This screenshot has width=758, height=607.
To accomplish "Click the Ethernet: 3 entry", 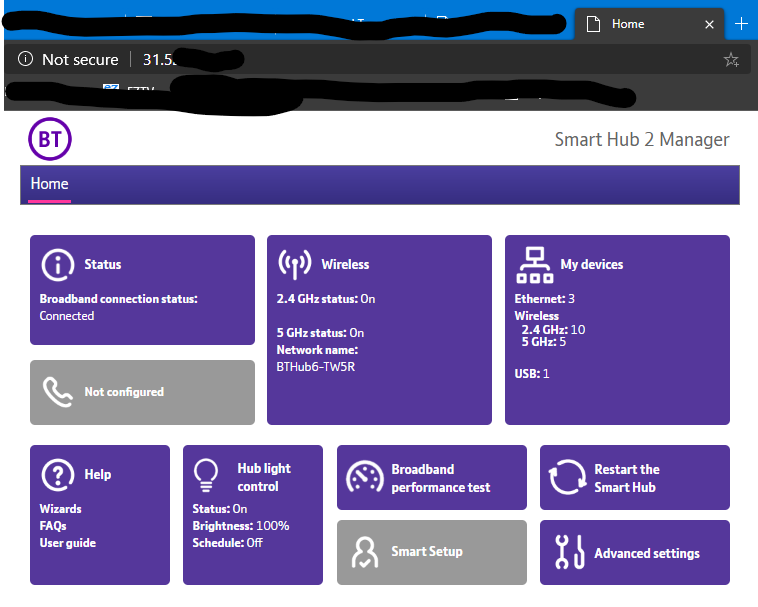I will tap(544, 299).
